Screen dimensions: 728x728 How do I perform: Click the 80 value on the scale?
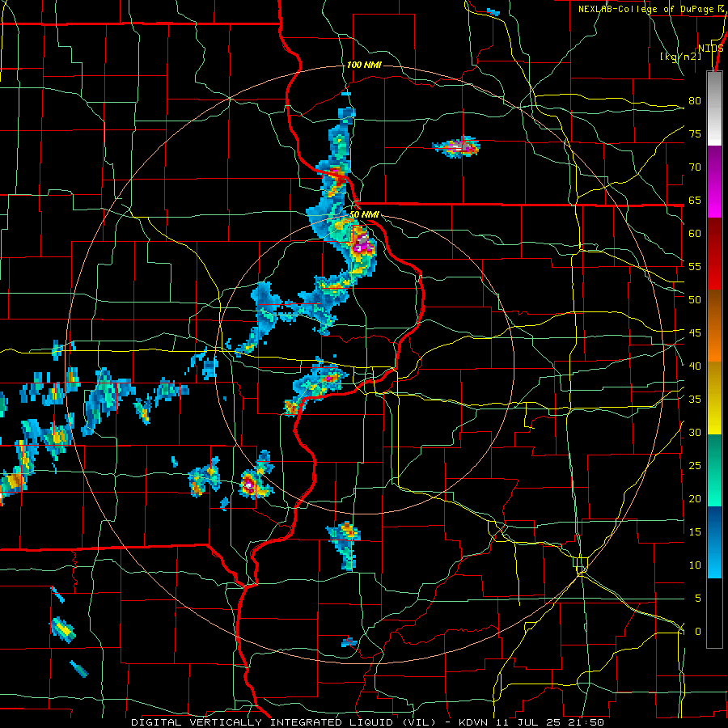point(695,101)
